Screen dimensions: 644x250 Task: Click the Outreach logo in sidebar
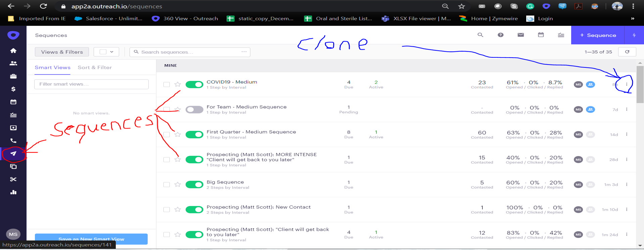[13, 35]
